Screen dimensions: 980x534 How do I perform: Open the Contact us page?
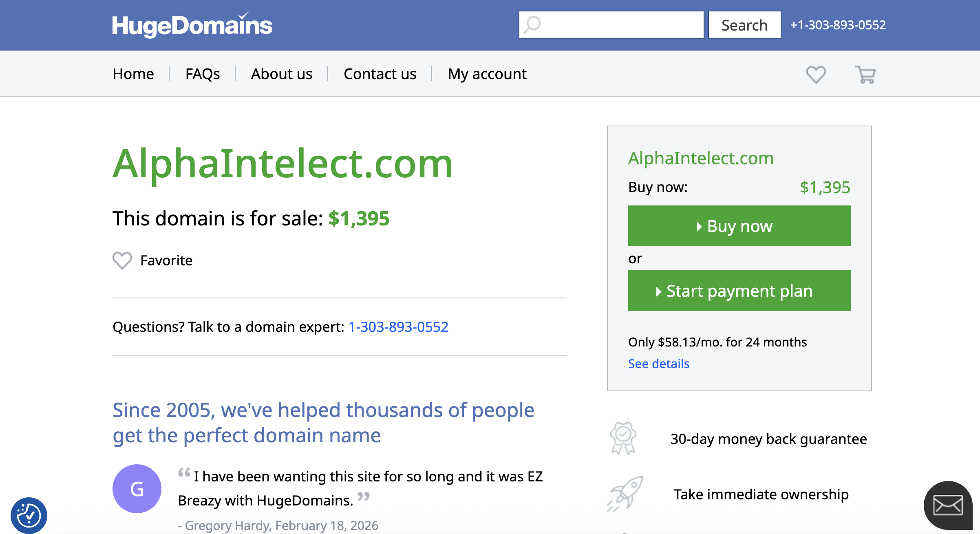[380, 74]
